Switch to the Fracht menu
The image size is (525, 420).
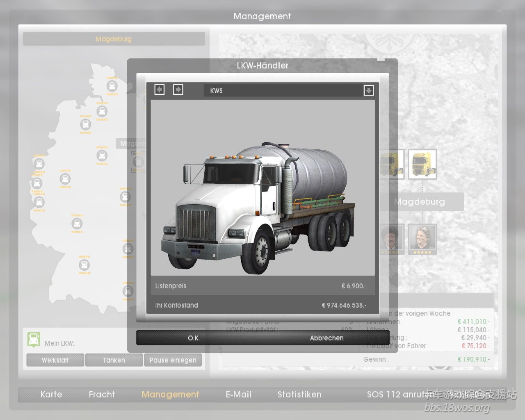pos(102,395)
